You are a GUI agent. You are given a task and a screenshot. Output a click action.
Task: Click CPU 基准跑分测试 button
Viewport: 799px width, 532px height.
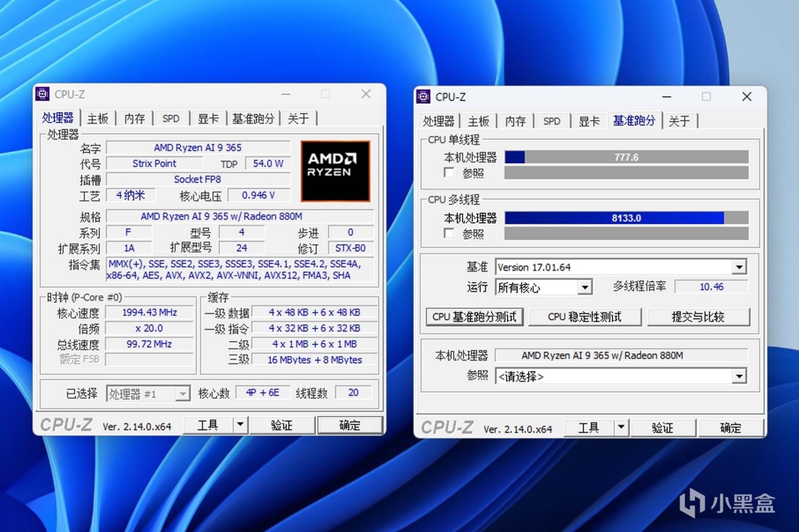[x=474, y=317]
